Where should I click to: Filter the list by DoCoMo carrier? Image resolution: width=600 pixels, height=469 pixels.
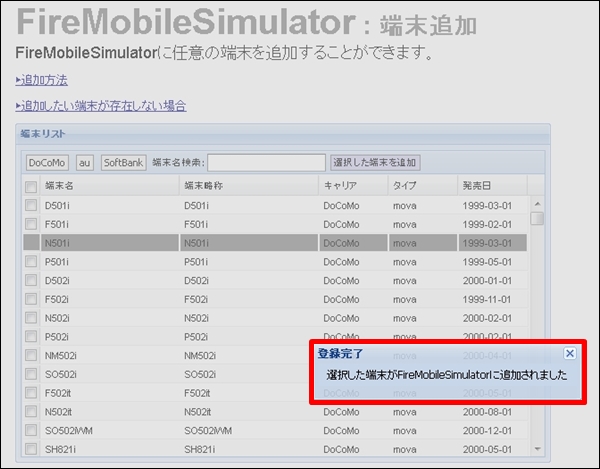coord(47,163)
